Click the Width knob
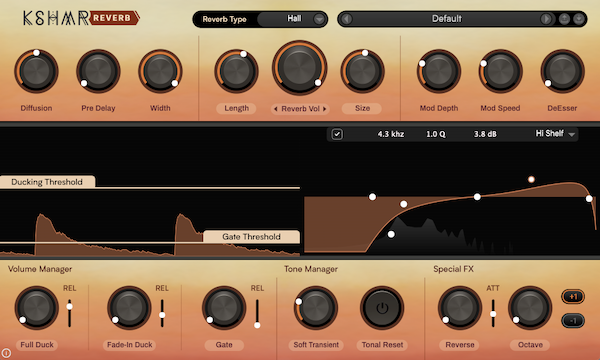The height and width of the screenshot is (360, 600). [x=160, y=71]
